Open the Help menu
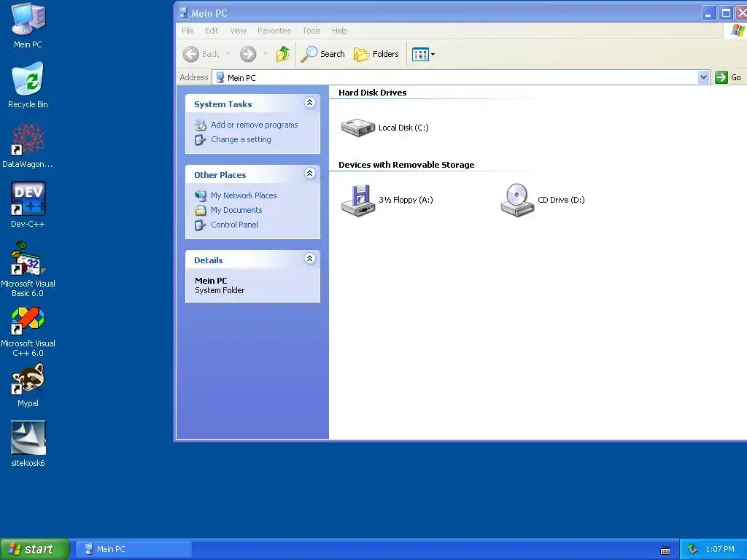 340,31
